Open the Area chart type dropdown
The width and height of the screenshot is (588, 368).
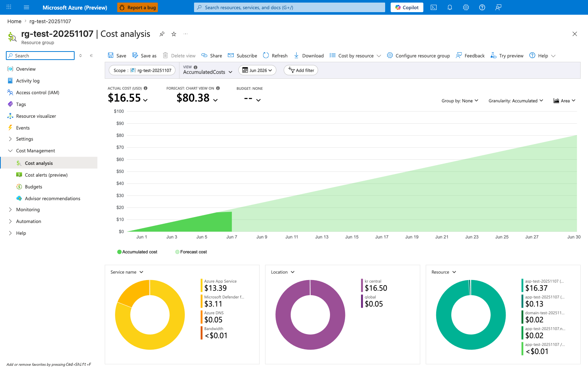click(x=564, y=101)
